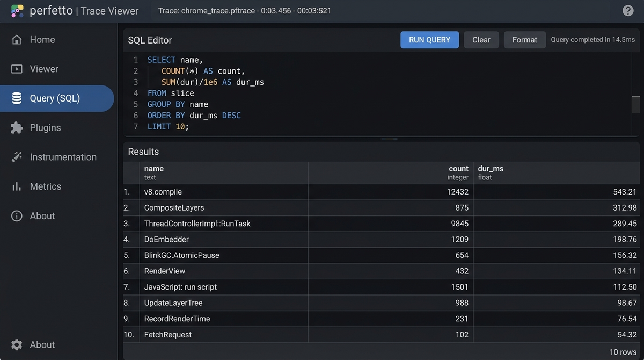The image size is (644, 360).
Task: Open the Viewer sidebar item
Action: [57, 69]
